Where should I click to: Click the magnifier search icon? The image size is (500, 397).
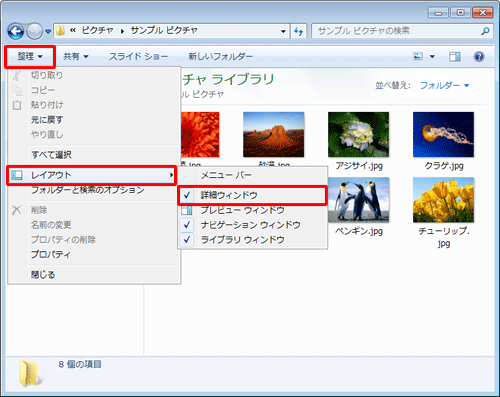[x=485, y=31]
